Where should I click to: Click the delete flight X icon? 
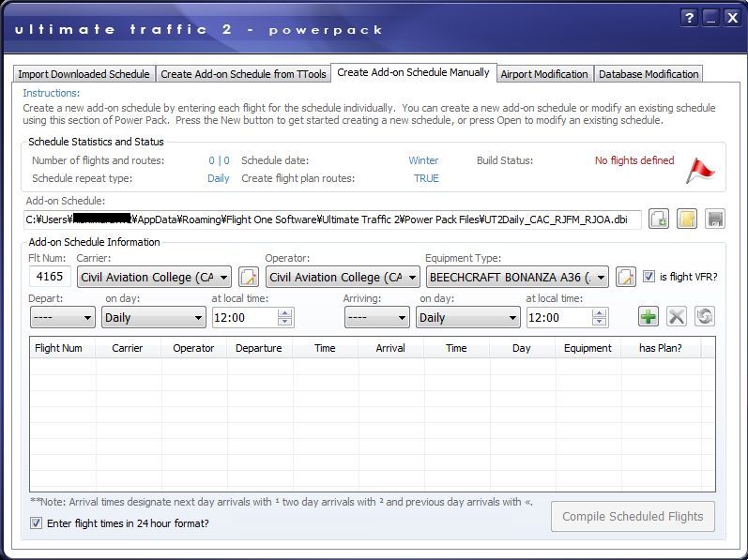(677, 316)
